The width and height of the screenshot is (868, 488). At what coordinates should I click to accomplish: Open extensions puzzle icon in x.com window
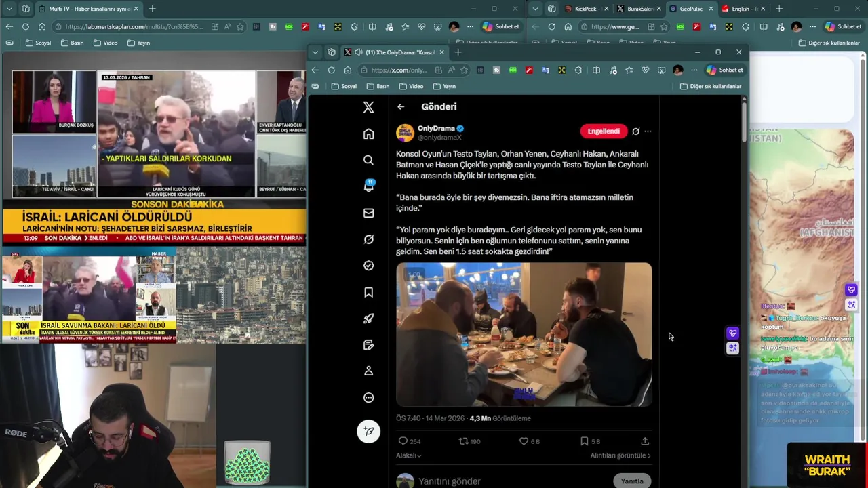pyautogui.click(x=578, y=70)
